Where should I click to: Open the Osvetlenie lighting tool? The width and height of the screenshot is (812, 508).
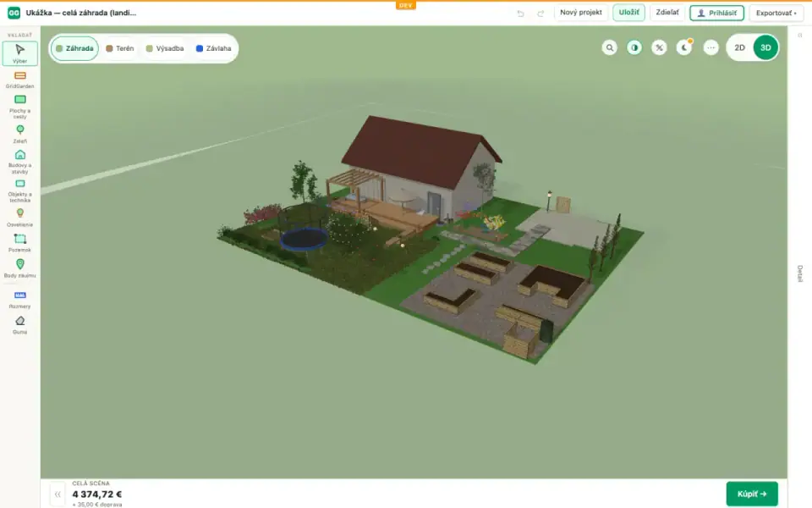point(19,218)
